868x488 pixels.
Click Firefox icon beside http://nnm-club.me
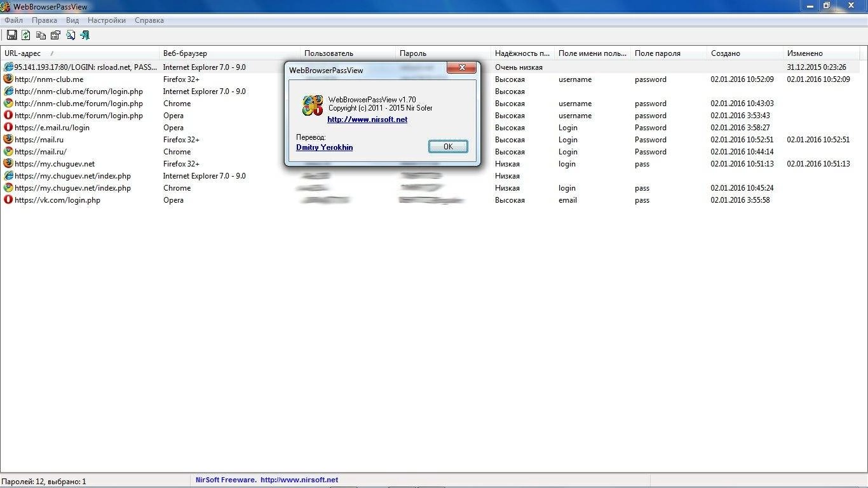8,79
